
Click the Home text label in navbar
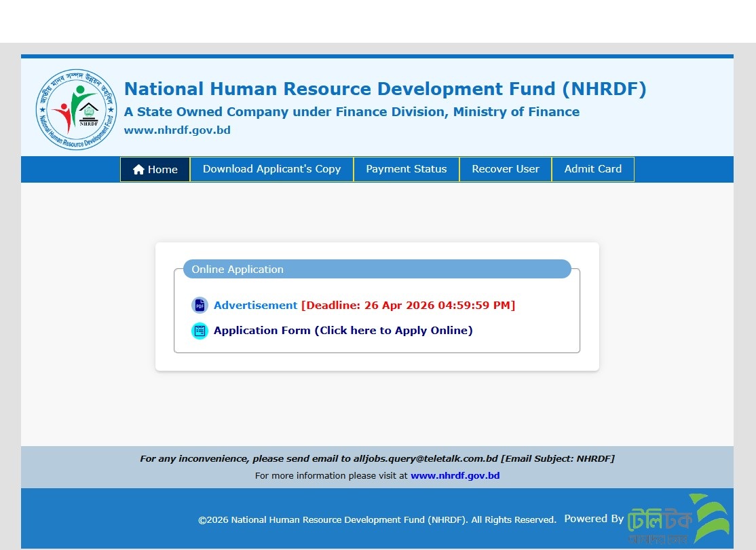pos(163,170)
